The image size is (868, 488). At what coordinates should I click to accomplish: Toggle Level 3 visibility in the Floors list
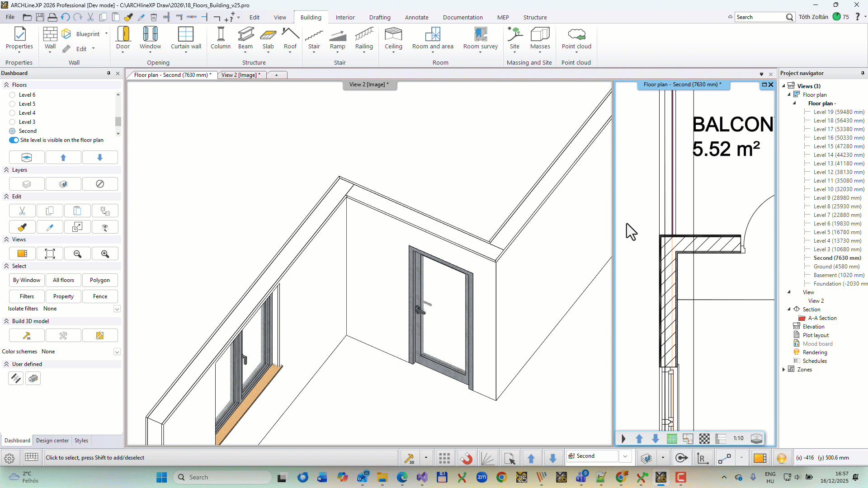point(12,122)
